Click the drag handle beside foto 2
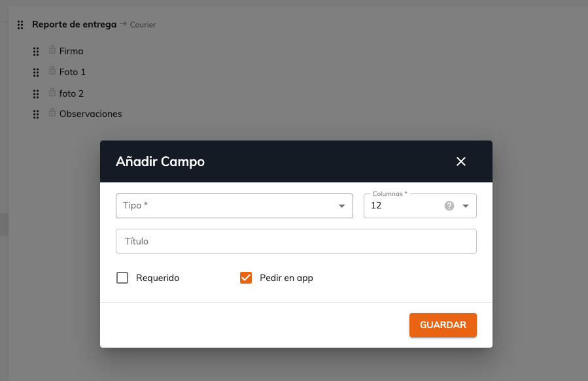The height and width of the screenshot is (381, 588). 36,93
